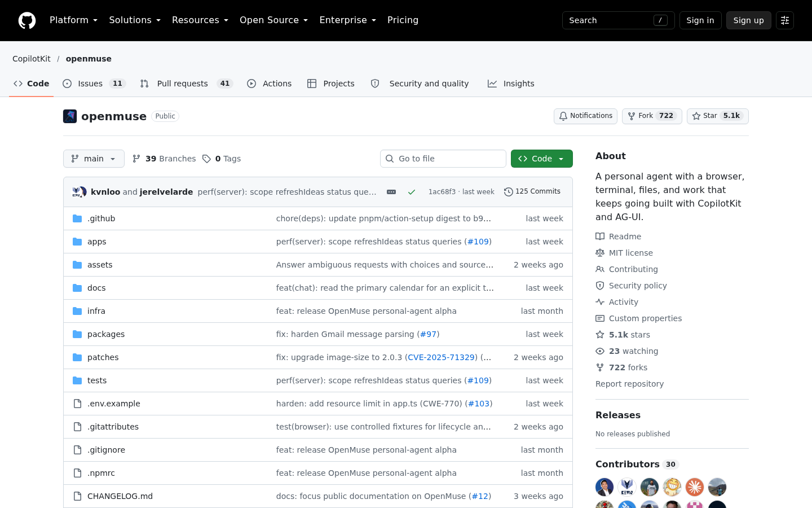
Task: Open the 125 Commits history link
Action: (532, 192)
